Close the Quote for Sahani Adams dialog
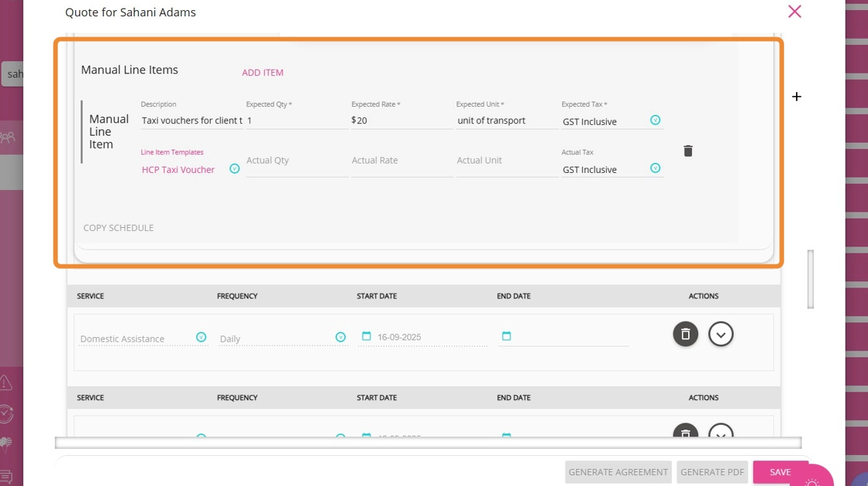The width and height of the screenshot is (868, 486). click(794, 12)
